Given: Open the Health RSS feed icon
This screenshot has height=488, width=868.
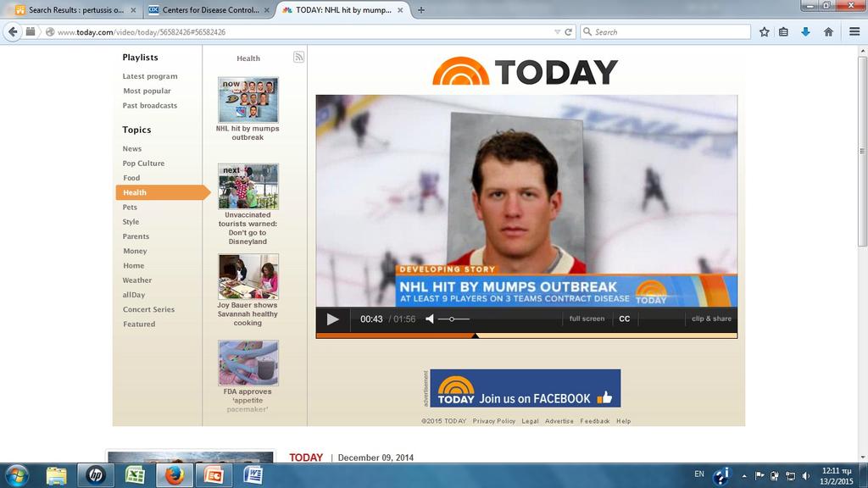Looking at the screenshot, I should click(298, 57).
